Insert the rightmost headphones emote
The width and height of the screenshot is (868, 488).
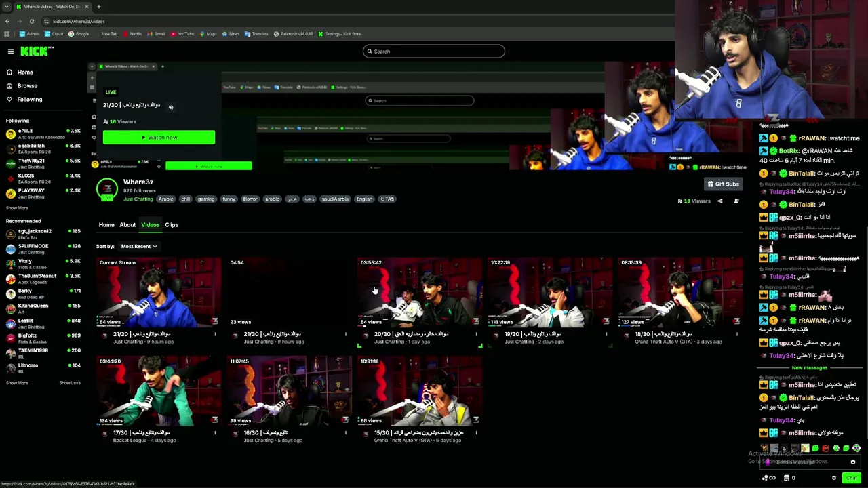click(x=856, y=448)
